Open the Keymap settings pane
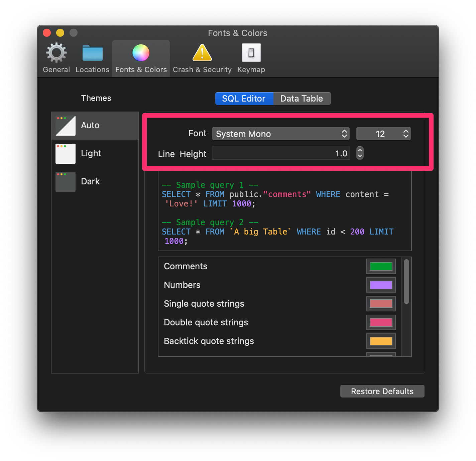 click(x=251, y=57)
